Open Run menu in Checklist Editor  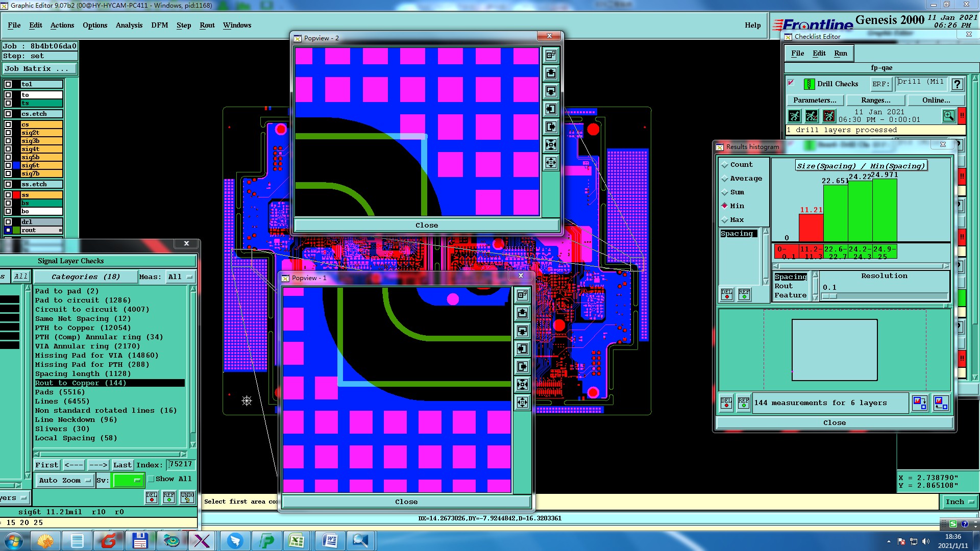841,54
